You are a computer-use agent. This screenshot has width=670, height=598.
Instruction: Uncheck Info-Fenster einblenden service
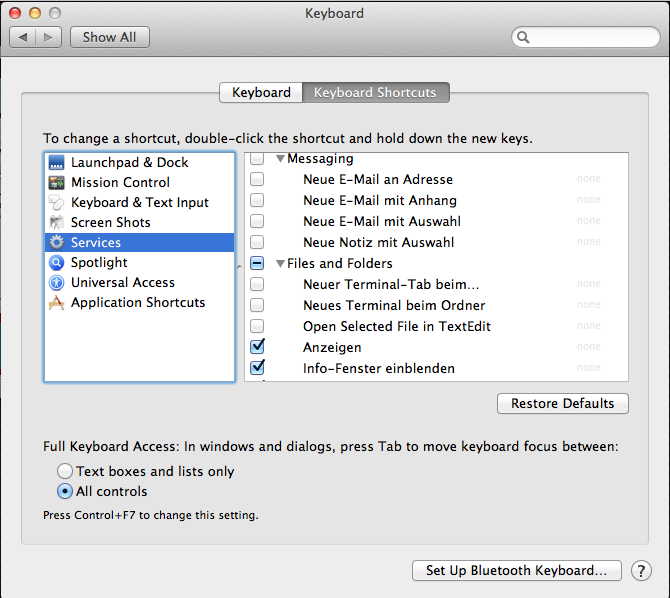coord(257,367)
